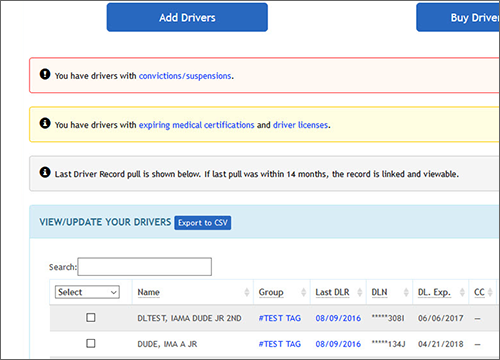
Task: Sort table by Name column
Action: [149, 292]
